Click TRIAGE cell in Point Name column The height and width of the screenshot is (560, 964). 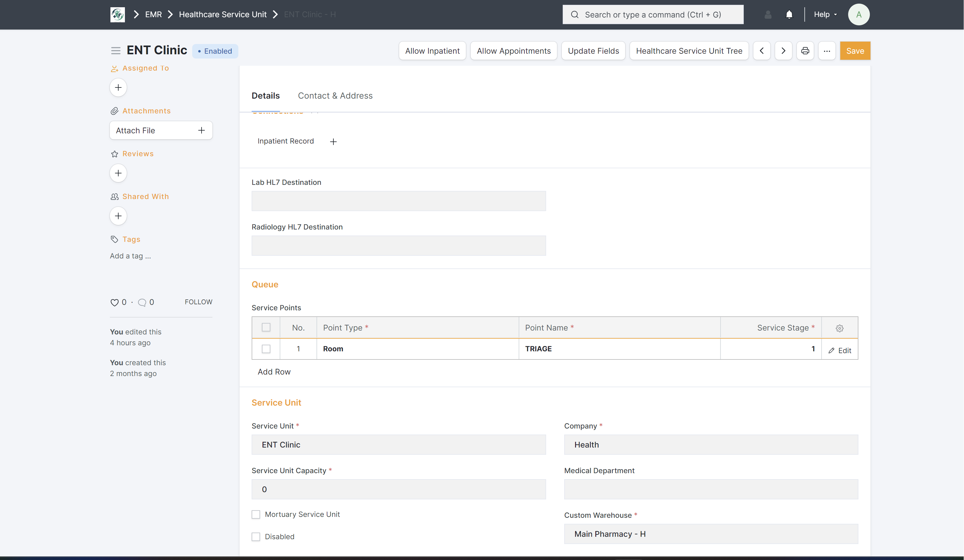coord(620,349)
